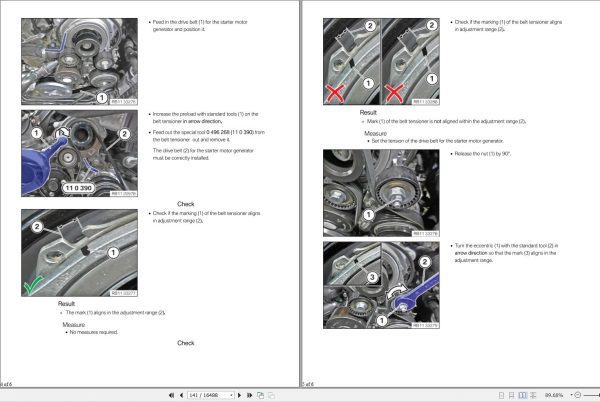Screen dimensions: 600x402
Task: Click the Measure heading on the right page
Action: 375,133
